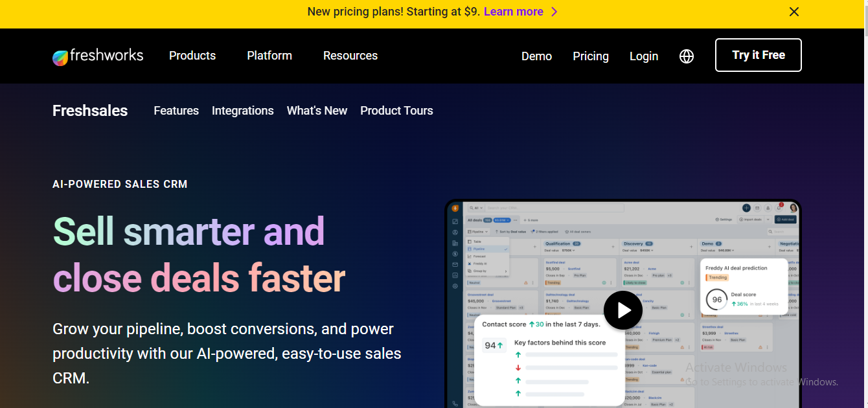Click the "Grow your pipeline" description paragraph
The height and width of the screenshot is (408, 868).
[227, 354]
